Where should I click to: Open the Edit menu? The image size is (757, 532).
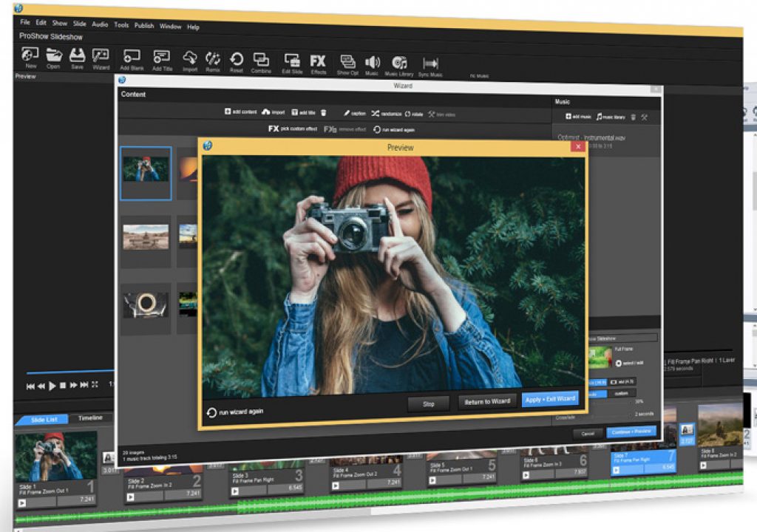41,22
